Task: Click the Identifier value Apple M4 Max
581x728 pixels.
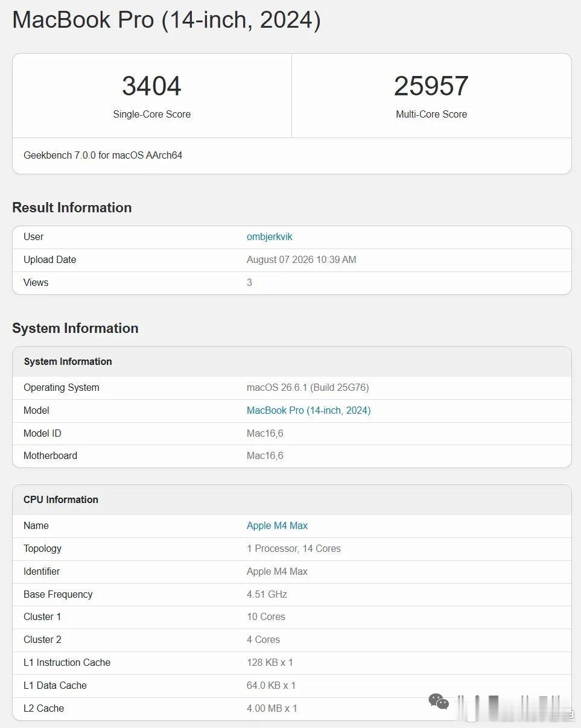Action: tap(277, 571)
